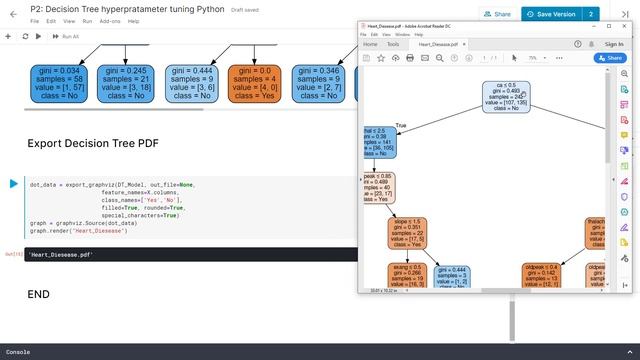This screenshot has width=640, height=360.
Task: Open View menu in Acrobat Reader
Action: (387, 35)
